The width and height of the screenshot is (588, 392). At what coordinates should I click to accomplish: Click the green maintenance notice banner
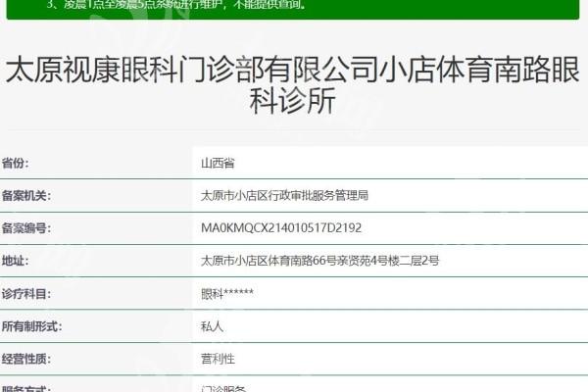(294, 8)
